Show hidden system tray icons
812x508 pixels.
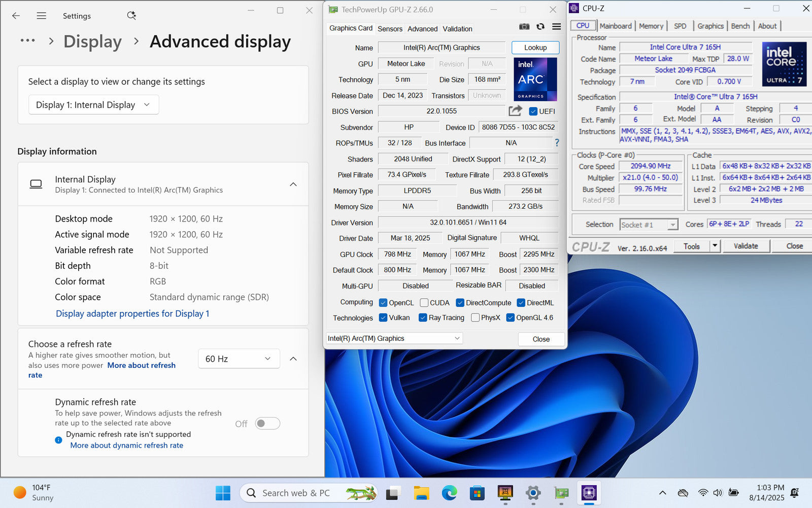663,493
